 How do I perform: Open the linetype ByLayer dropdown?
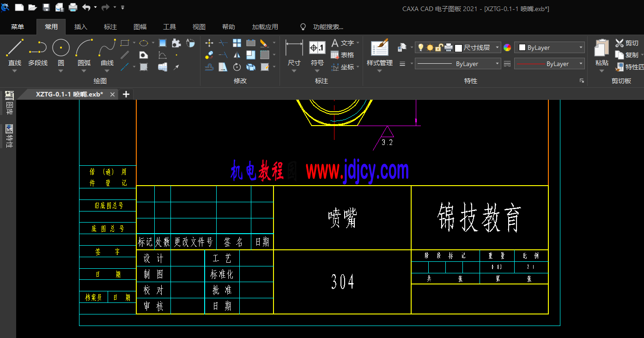click(458, 64)
